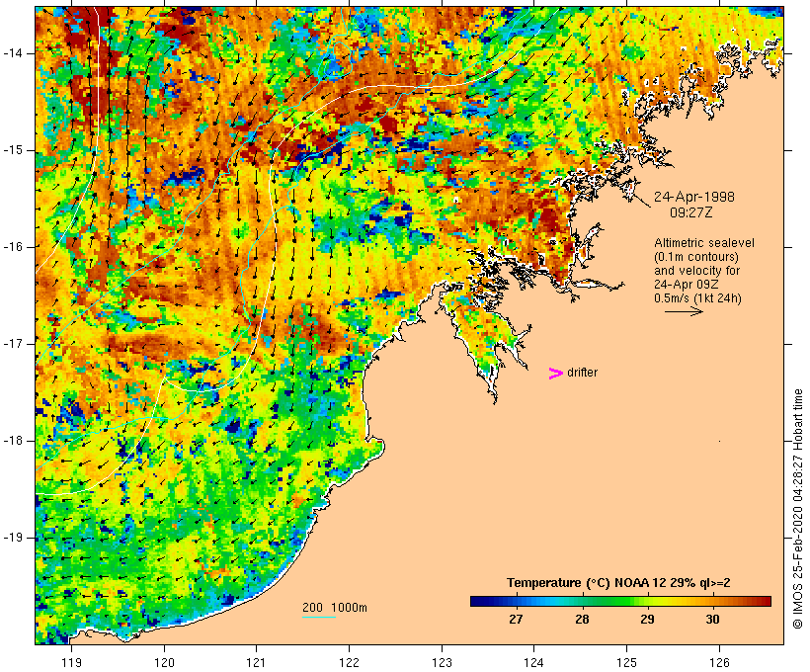Click the latitude axis label -19
Screen dimensions: 810x672
click(x=12, y=538)
